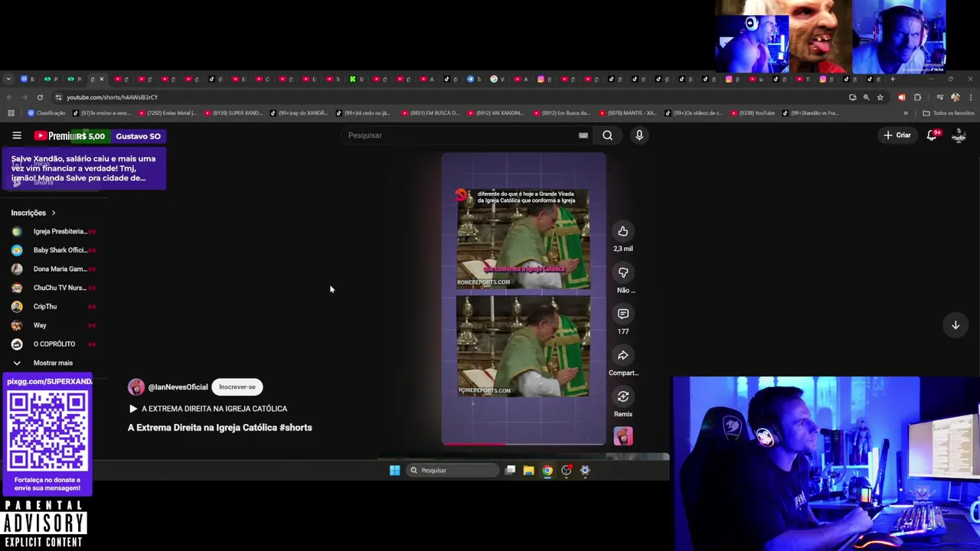Close the active YouTube tab
Screen dimensions: 980x551
pyautogui.click(x=101, y=79)
